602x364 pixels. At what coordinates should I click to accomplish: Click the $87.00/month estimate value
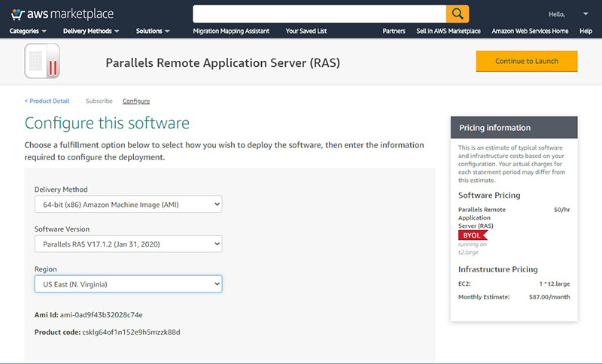tap(549, 297)
